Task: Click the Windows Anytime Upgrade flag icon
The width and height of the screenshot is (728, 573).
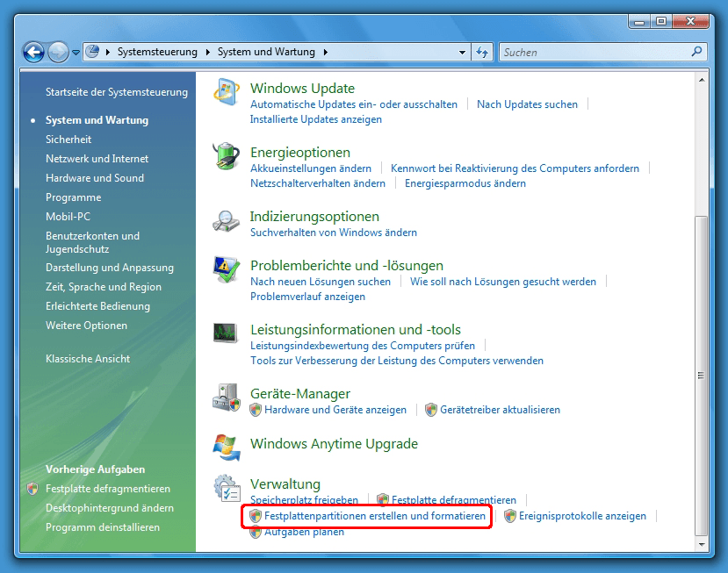Action: (226, 448)
